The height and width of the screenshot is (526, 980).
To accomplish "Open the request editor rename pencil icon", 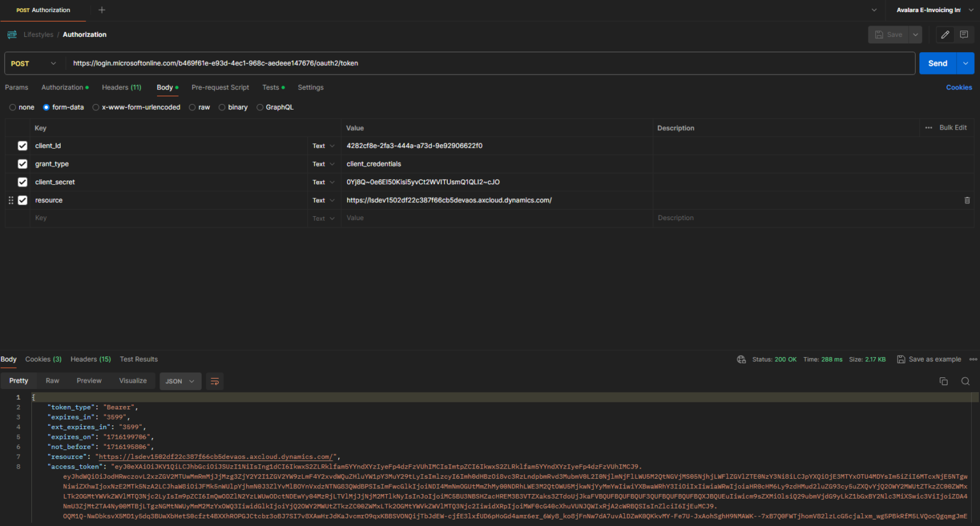I will (x=945, y=34).
